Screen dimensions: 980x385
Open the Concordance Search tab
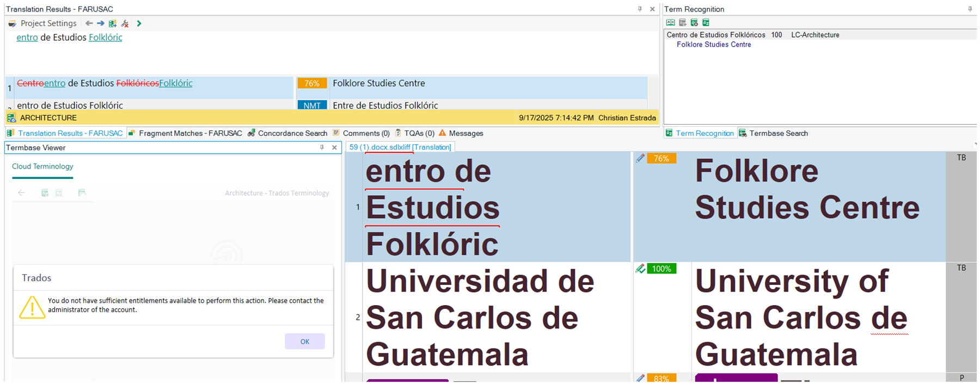coord(287,133)
